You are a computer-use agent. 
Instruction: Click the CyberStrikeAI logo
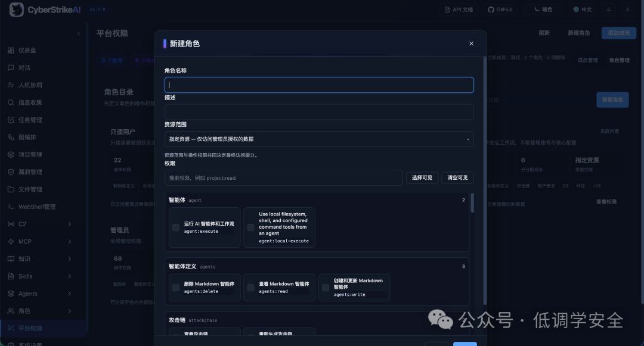coord(17,10)
